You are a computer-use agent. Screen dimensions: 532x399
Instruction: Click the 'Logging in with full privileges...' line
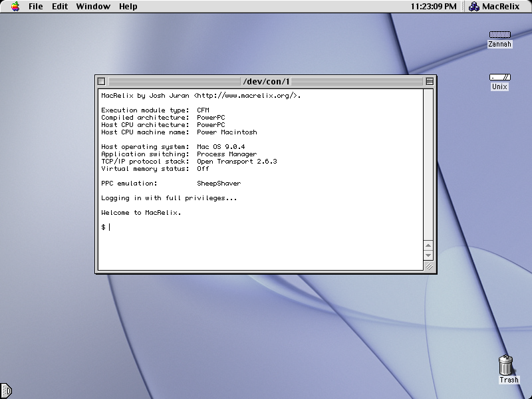(x=169, y=198)
